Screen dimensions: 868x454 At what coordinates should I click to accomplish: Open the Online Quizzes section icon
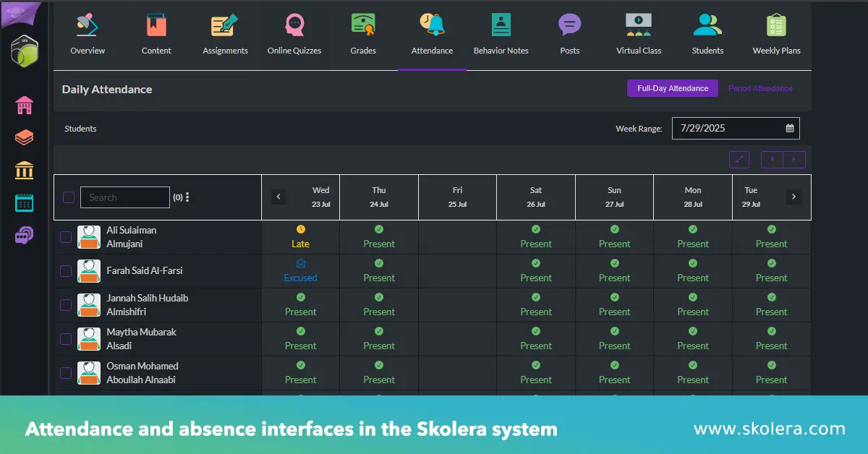tap(294, 26)
